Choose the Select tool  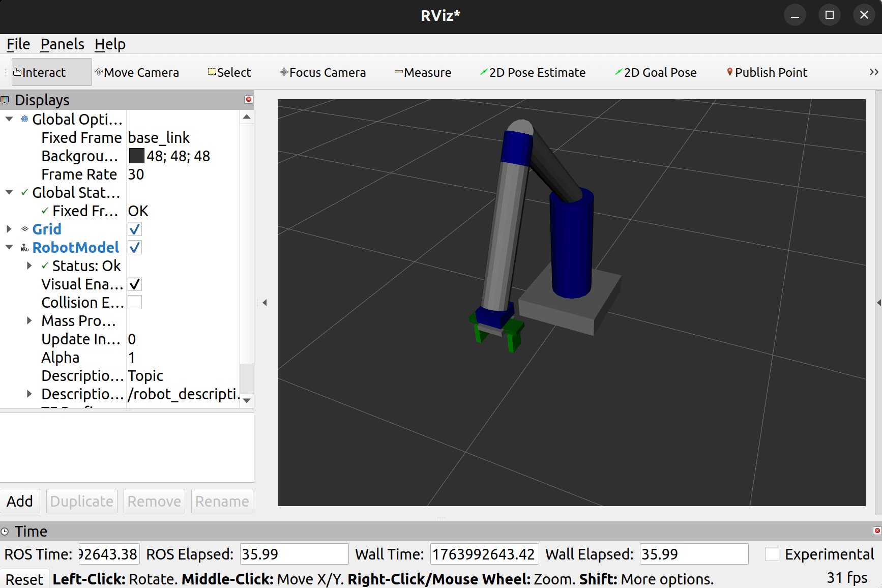[229, 72]
